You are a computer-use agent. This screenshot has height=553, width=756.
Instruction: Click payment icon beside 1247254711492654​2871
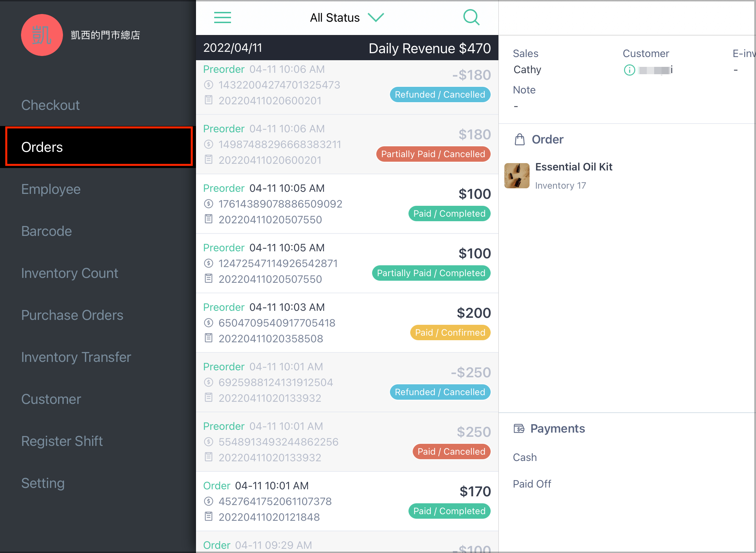[x=209, y=263]
